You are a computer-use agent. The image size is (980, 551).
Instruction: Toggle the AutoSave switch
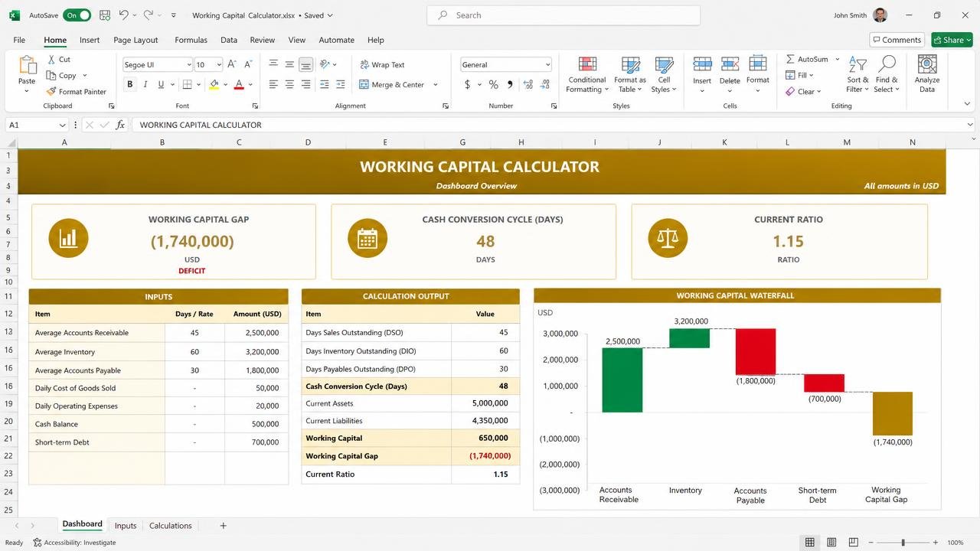click(77, 15)
